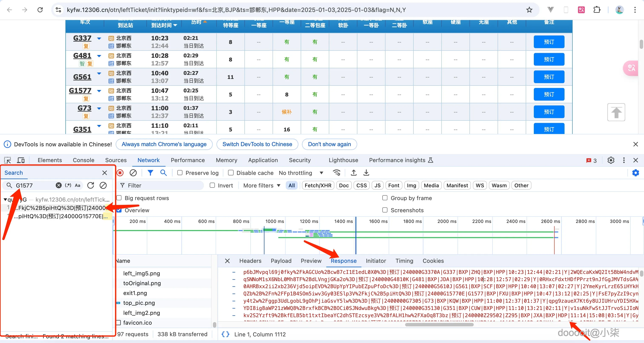Click the record network log icon
This screenshot has height=343, width=644.
pos(120,173)
